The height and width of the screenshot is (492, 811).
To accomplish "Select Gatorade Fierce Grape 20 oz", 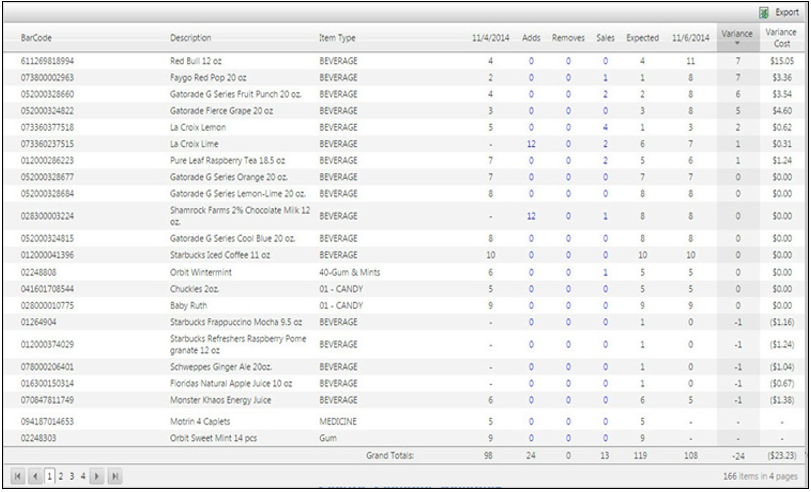I will tap(221, 111).
